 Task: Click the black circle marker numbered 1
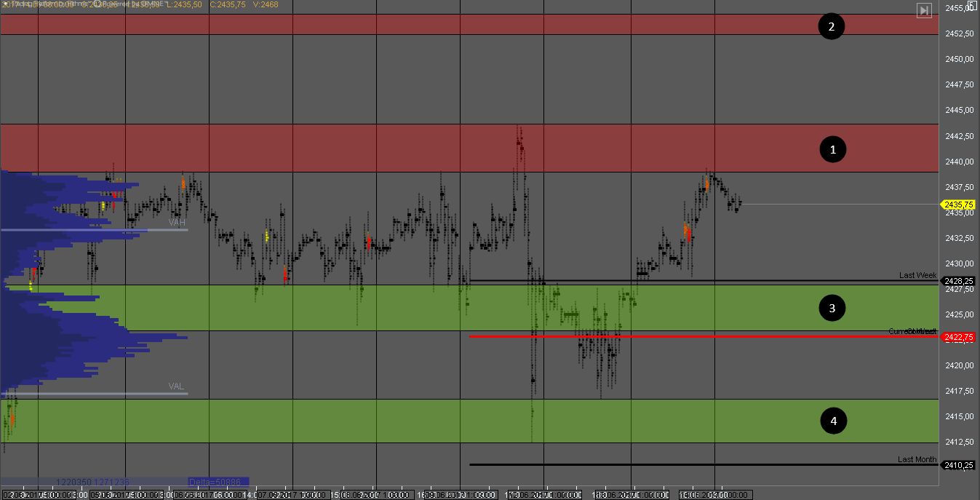(x=833, y=149)
